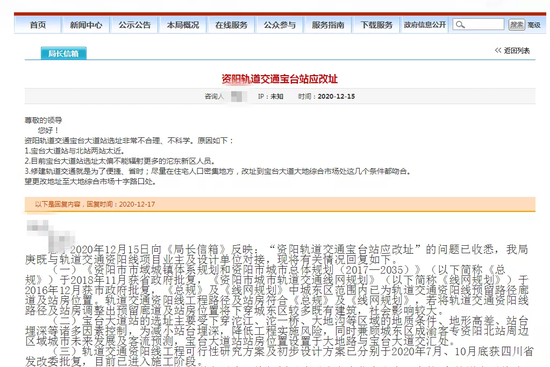Click the search magnifier icon

click(x=460, y=25)
